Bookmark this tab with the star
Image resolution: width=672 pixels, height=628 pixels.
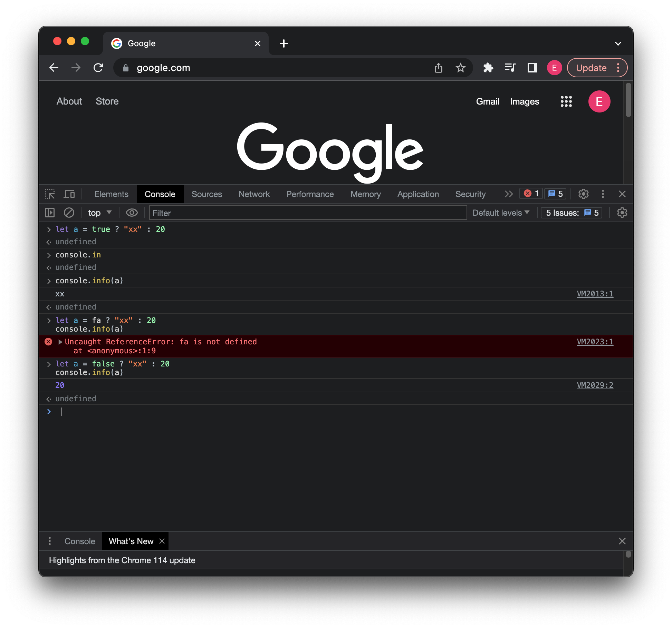point(460,68)
